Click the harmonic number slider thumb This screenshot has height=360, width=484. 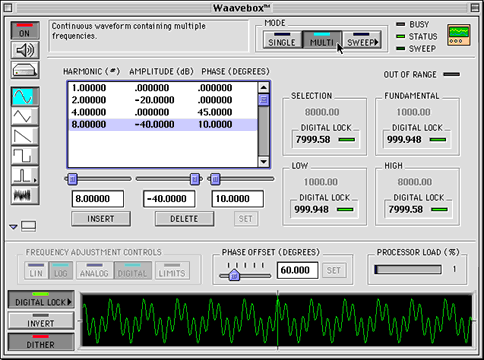(72, 179)
